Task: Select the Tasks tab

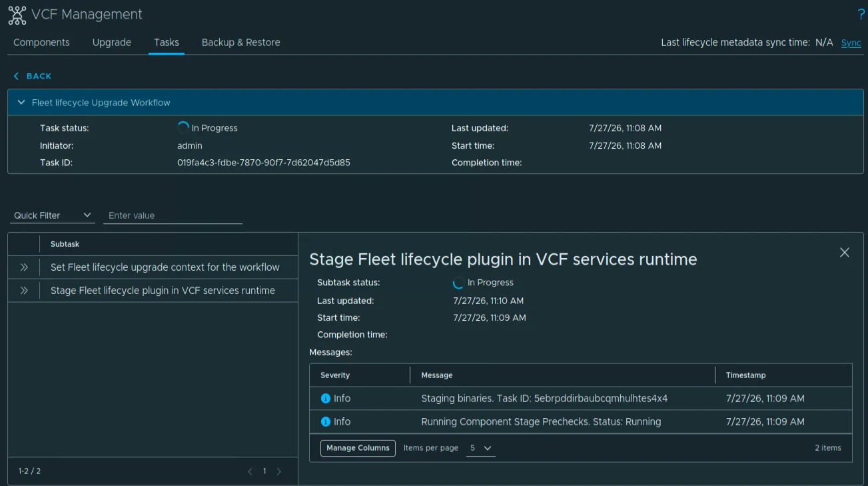Action: pos(167,42)
